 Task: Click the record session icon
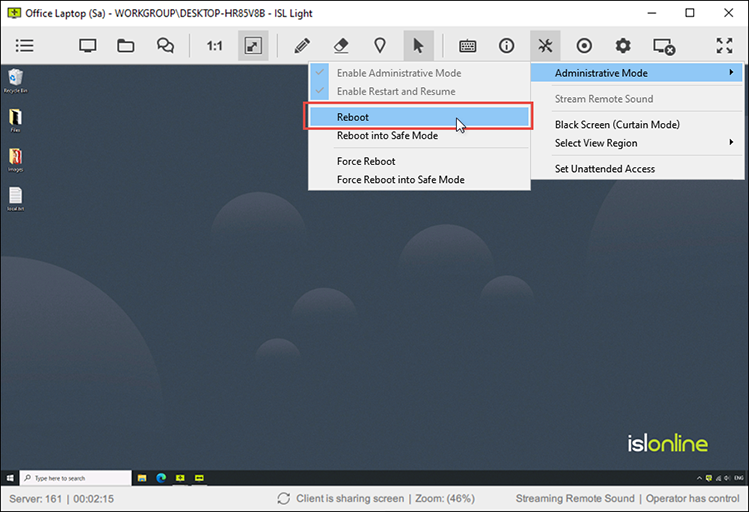(x=584, y=45)
